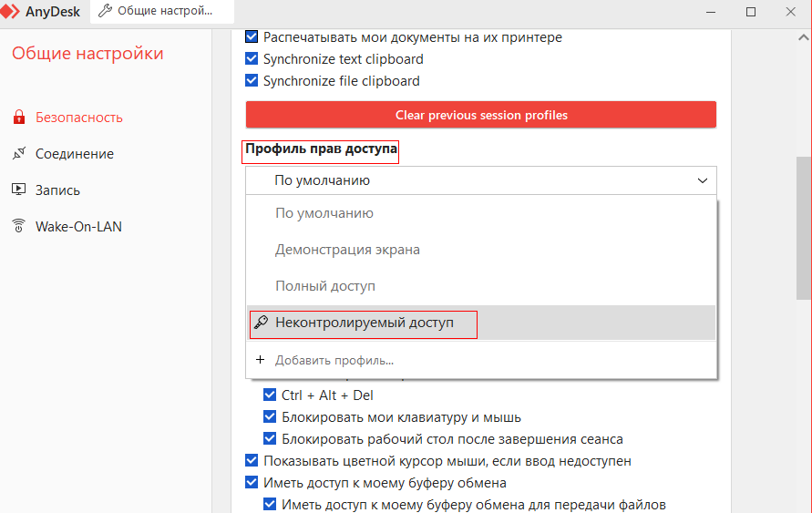Select Демонстрация экрана profile option

(347, 250)
